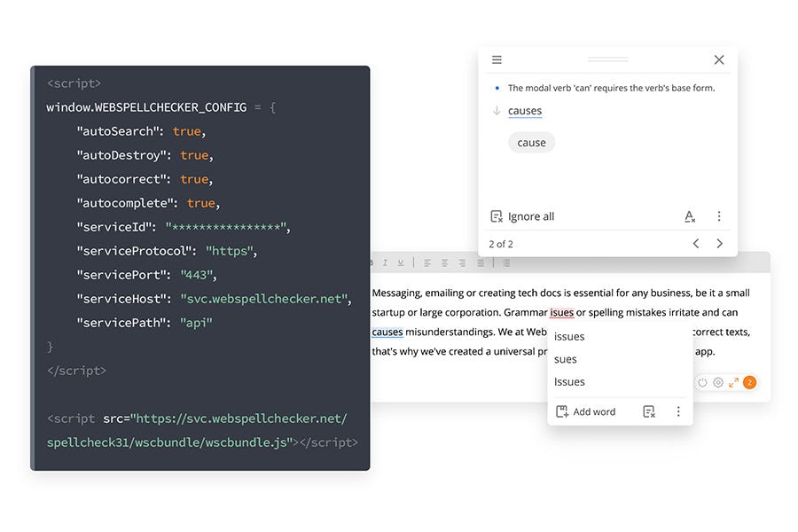The height and width of the screenshot is (532, 798).
Task: Toggle underline formatting in the editor toolbar
Action: (401, 262)
